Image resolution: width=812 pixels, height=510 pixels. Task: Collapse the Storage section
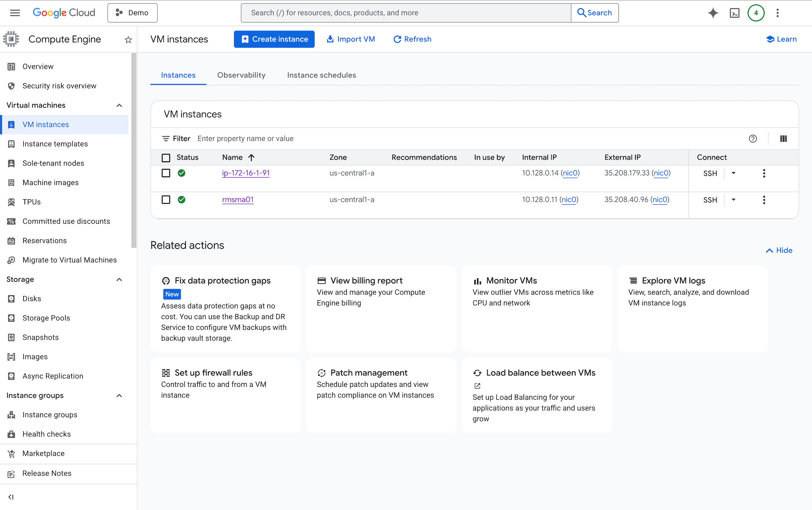tap(119, 279)
